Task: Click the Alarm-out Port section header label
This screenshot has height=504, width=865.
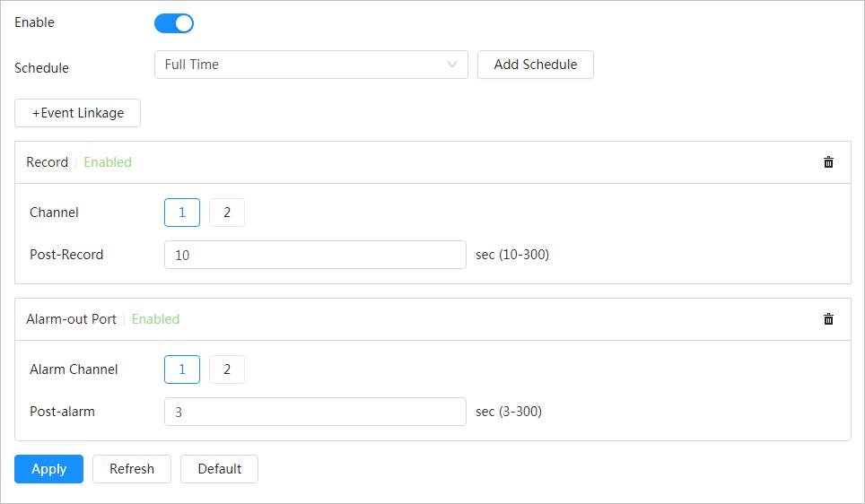Action: click(72, 319)
